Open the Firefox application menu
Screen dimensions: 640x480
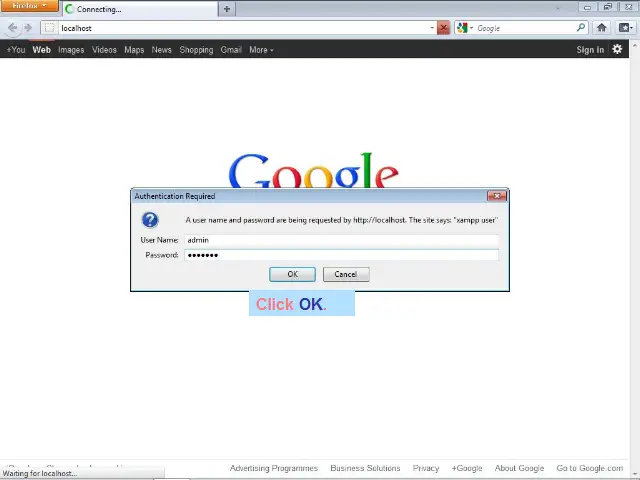pos(29,6)
